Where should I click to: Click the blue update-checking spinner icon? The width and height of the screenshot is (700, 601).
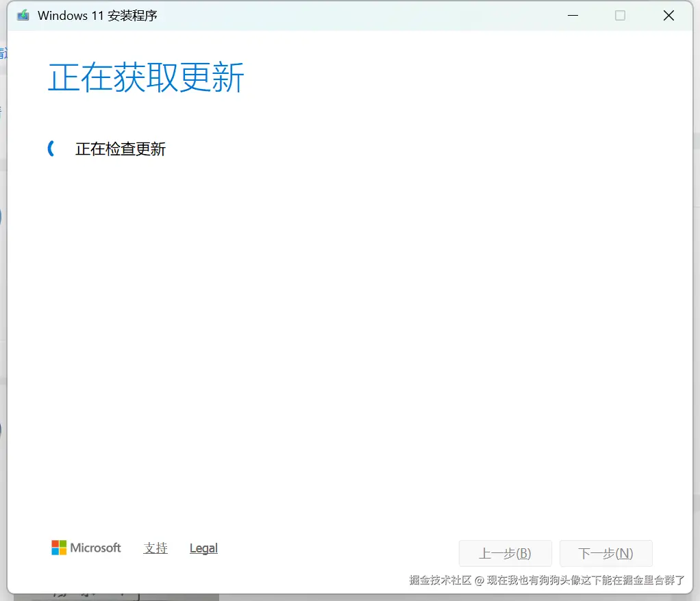pos(52,148)
